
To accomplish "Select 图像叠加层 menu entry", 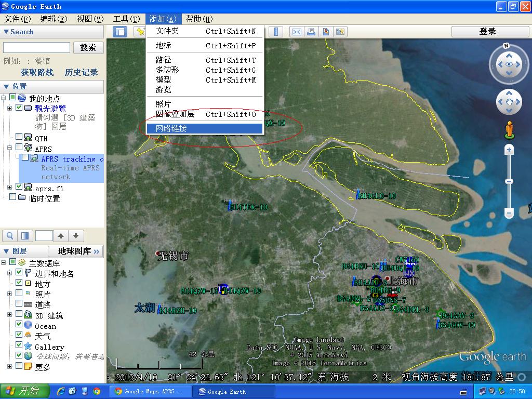I will tap(205, 114).
